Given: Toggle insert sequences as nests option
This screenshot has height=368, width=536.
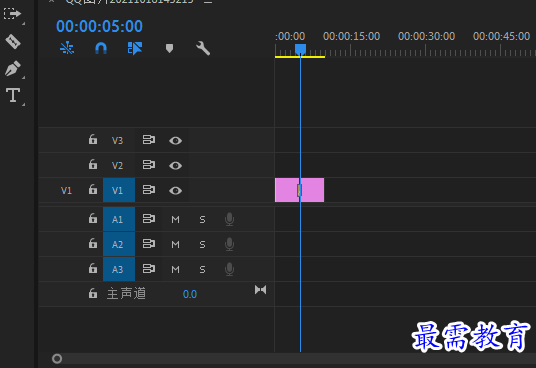Looking at the screenshot, I should [67, 48].
